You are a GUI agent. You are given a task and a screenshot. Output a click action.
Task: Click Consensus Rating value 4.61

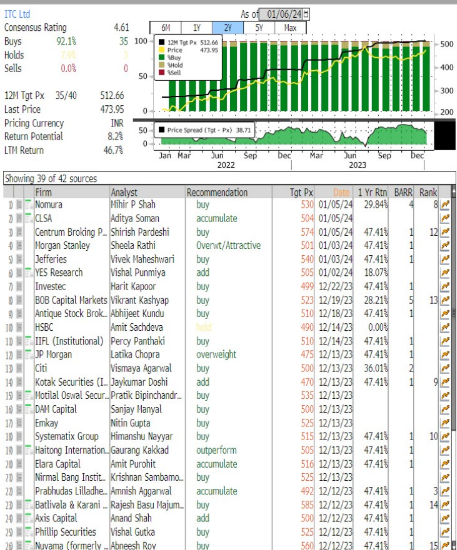(x=121, y=27)
